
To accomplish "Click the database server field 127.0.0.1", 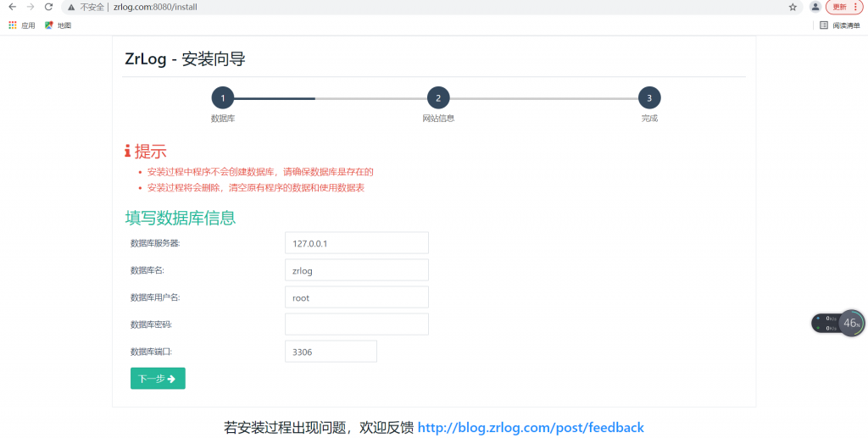I will coord(357,243).
